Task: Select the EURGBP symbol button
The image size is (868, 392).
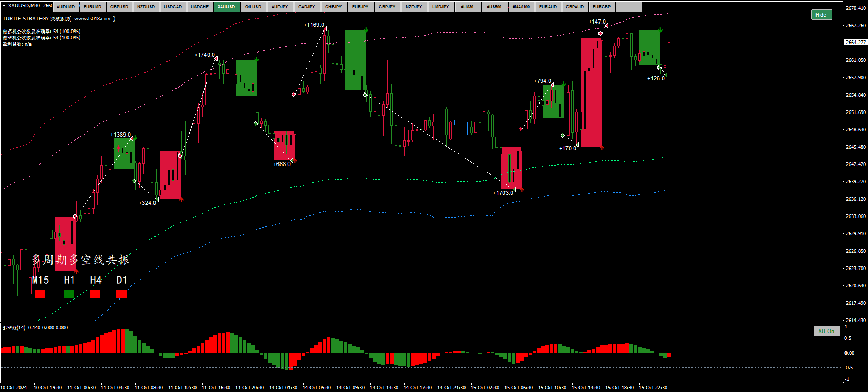Action: tap(602, 7)
